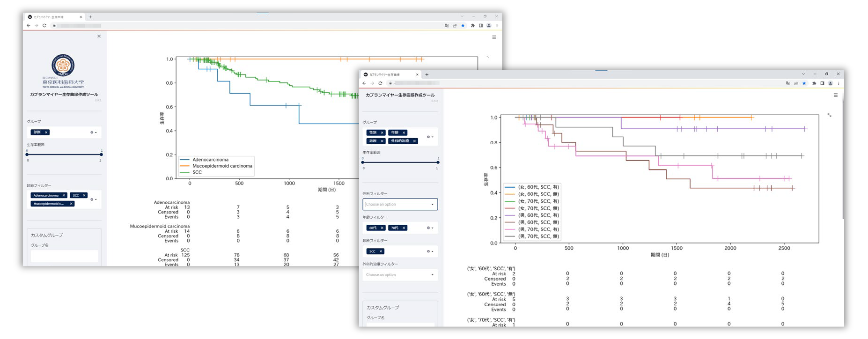
Task: Reload the page in back browser window
Action: (44, 26)
